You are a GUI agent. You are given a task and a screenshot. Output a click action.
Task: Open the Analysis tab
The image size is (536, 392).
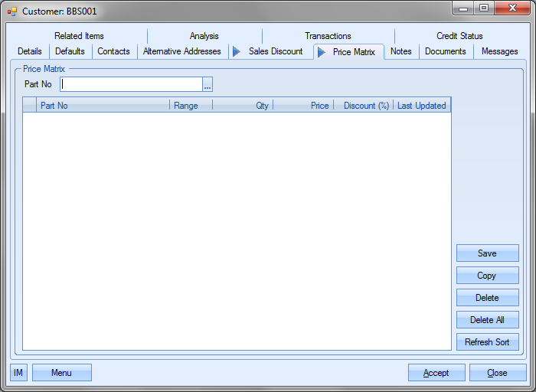pos(204,36)
